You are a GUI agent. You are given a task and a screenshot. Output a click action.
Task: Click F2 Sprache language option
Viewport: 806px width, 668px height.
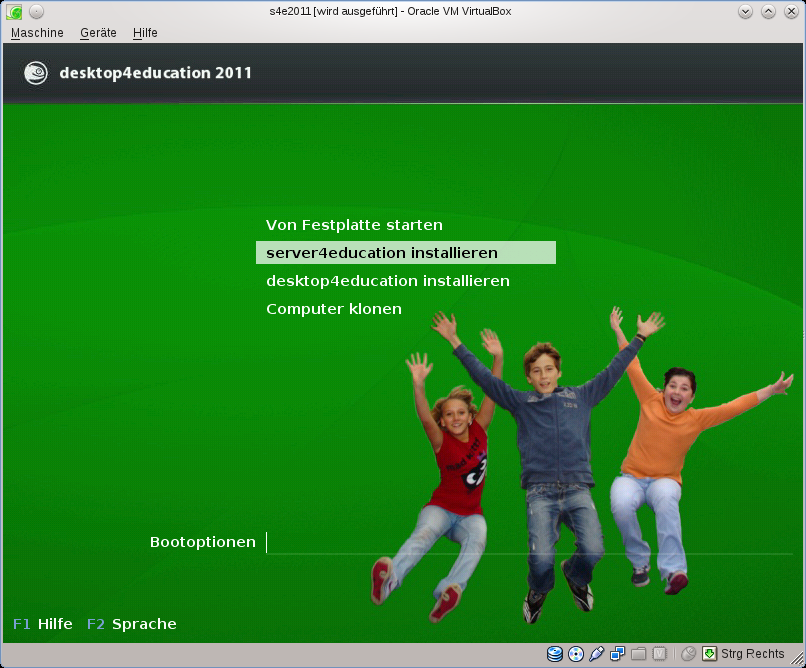click(x=132, y=624)
